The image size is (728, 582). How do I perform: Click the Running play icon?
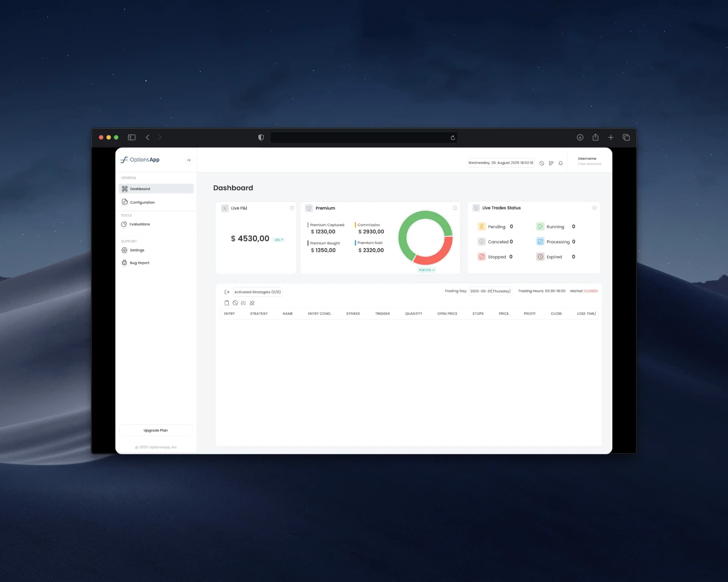click(x=540, y=227)
